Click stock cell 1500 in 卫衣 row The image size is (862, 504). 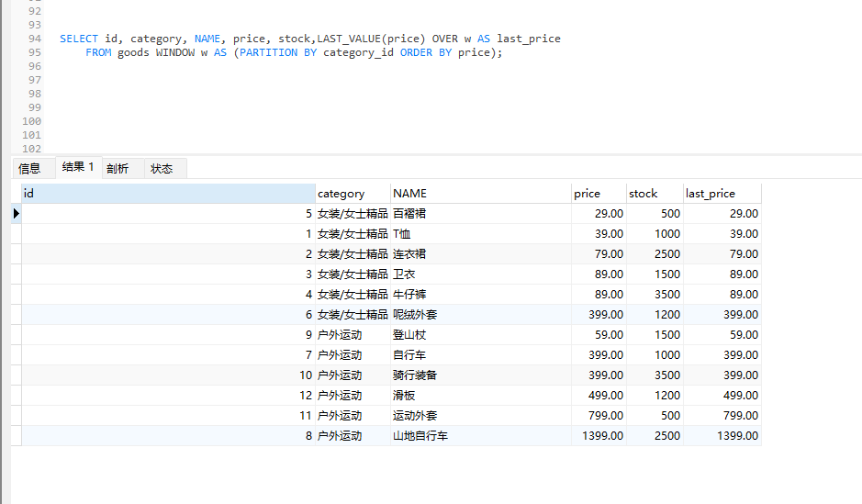pyautogui.click(x=655, y=274)
